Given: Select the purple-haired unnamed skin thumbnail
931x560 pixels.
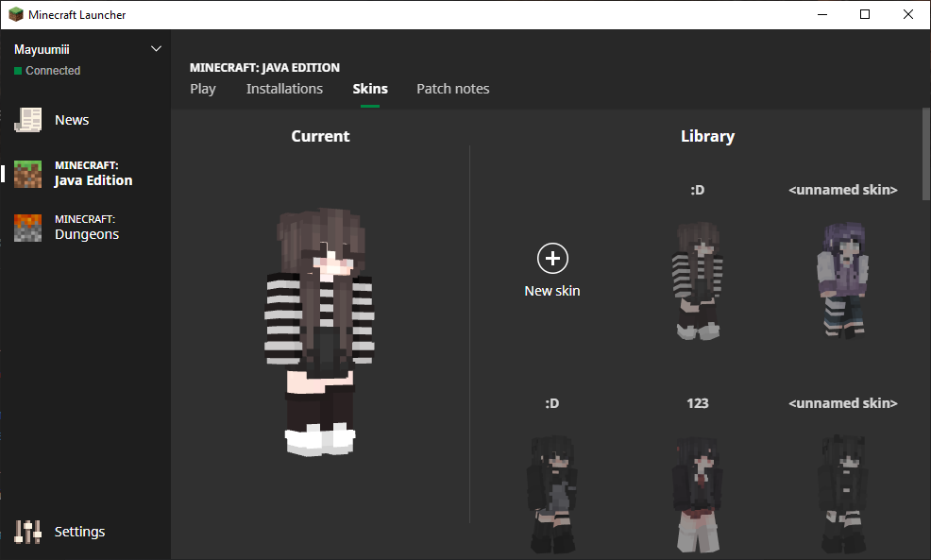Looking at the screenshot, I should (x=843, y=280).
